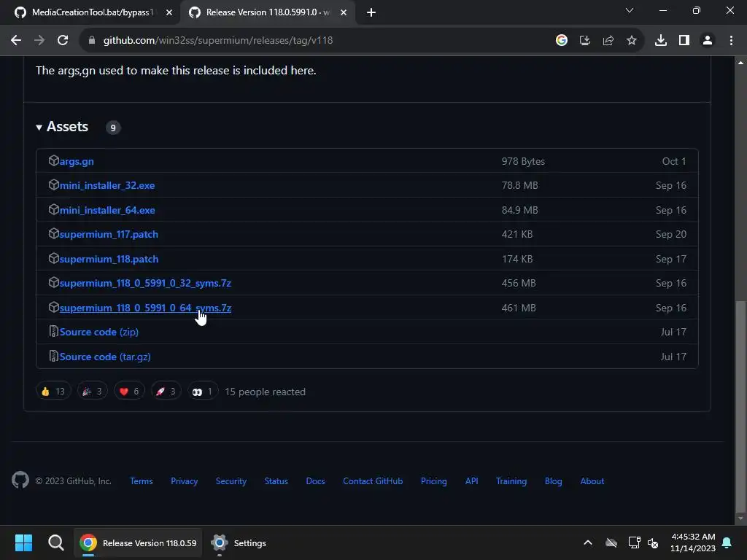Reload the page with refresh icon

63,41
